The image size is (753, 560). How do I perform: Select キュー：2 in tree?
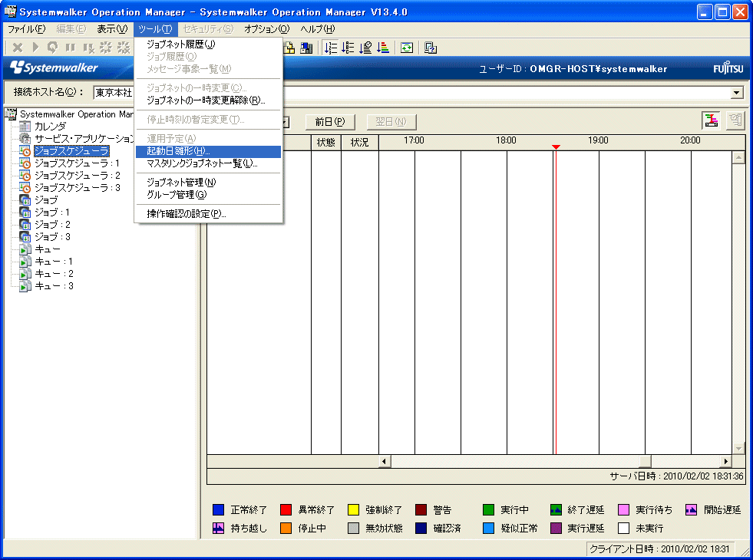(54, 274)
